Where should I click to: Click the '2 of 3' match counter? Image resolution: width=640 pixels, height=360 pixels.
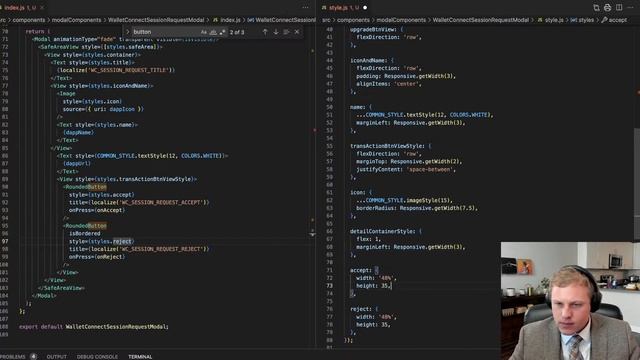pyautogui.click(x=237, y=32)
